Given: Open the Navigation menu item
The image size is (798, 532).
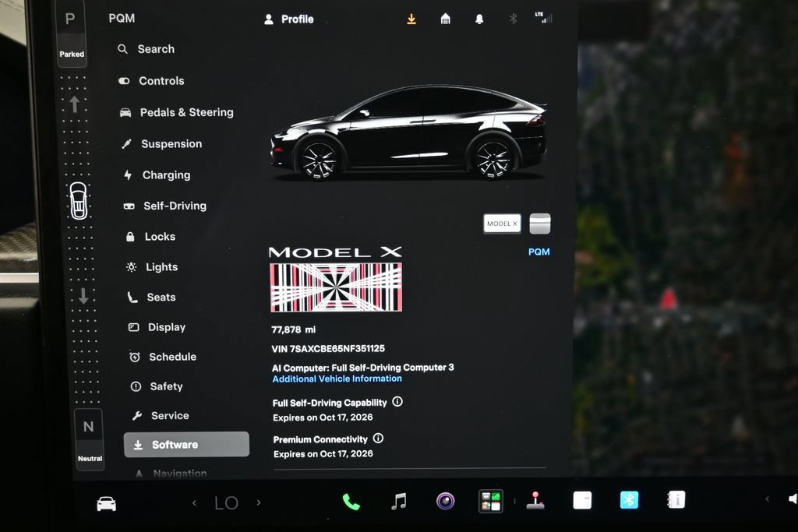Looking at the screenshot, I should [171, 474].
